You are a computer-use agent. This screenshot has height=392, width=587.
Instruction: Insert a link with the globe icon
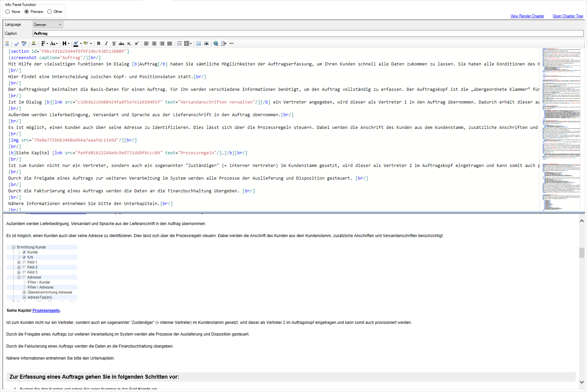[x=216, y=43]
